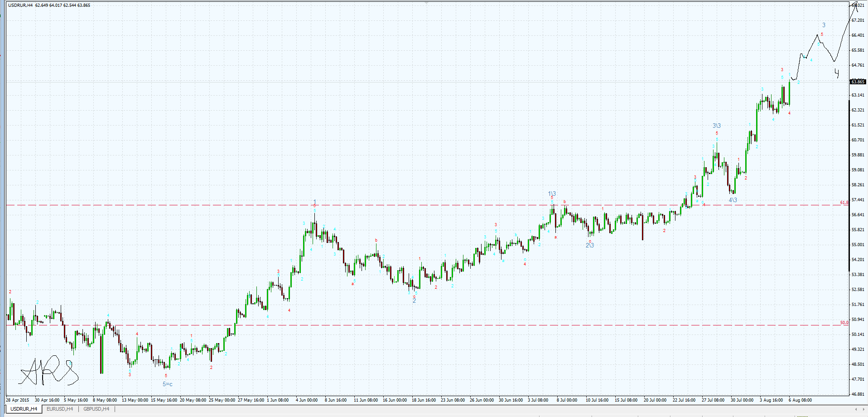Click the "2\3" wave label
The height and width of the screenshot is (417, 868).
(x=589, y=245)
